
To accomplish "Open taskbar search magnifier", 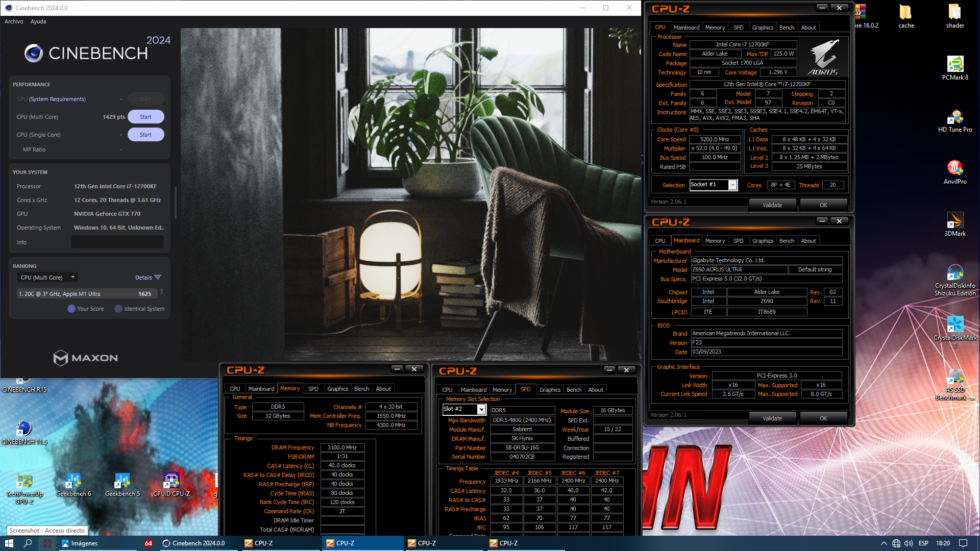I will (28, 543).
